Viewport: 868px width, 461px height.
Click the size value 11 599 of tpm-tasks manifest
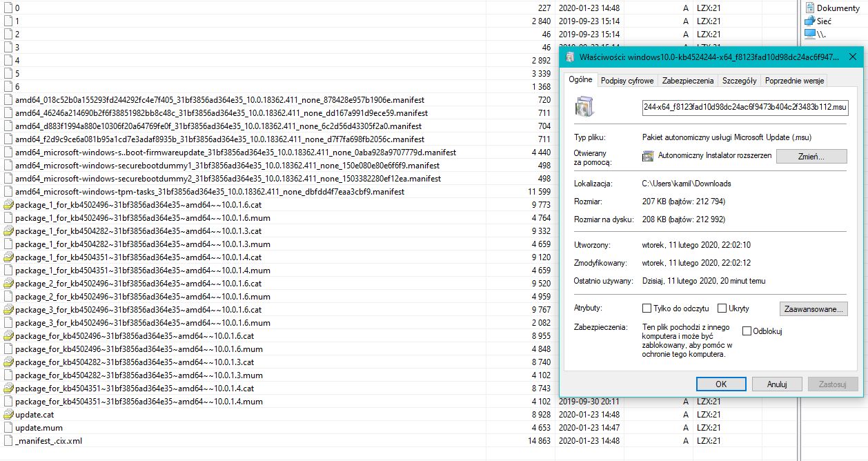(x=539, y=191)
